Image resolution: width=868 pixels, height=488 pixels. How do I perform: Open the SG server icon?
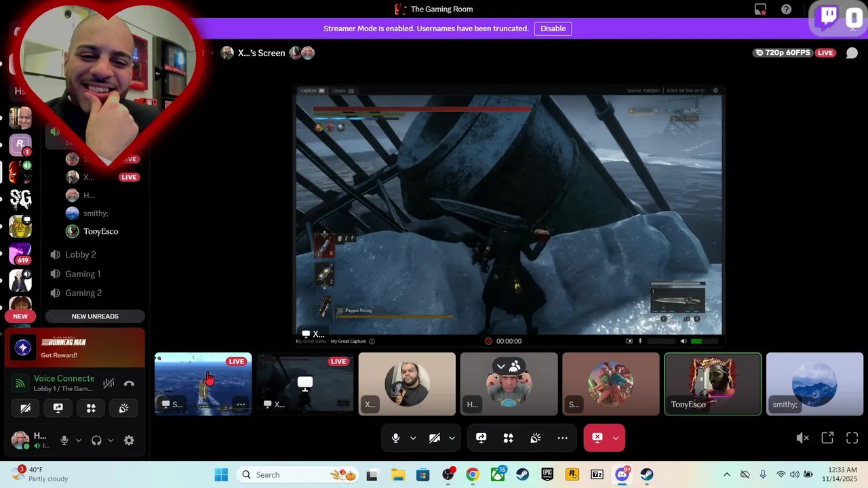click(x=20, y=199)
